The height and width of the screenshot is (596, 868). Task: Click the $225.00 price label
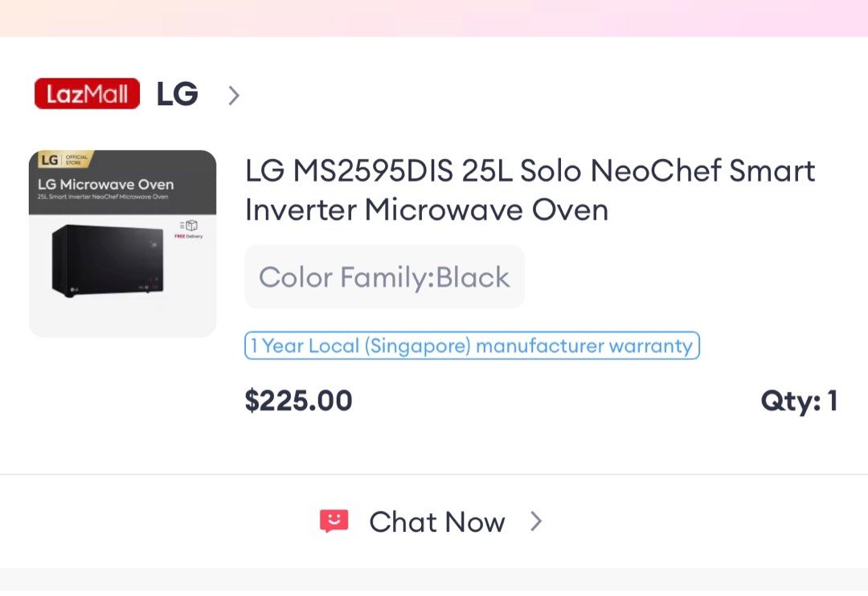pos(299,400)
